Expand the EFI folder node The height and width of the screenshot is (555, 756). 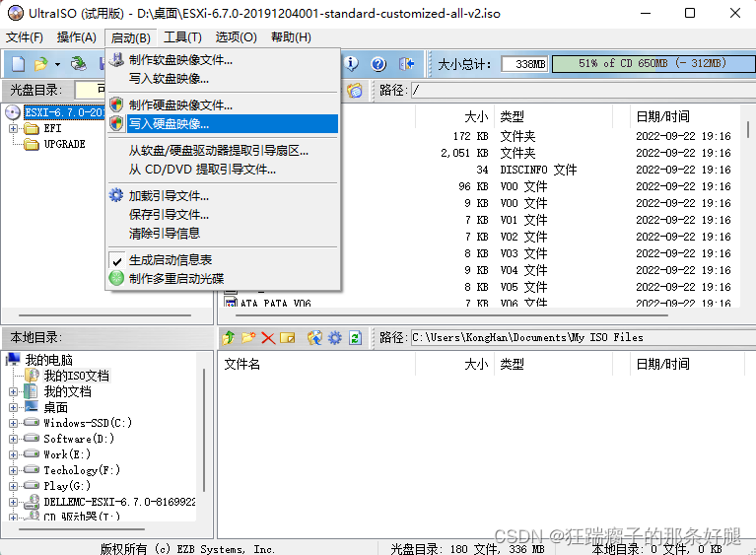coord(13,129)
